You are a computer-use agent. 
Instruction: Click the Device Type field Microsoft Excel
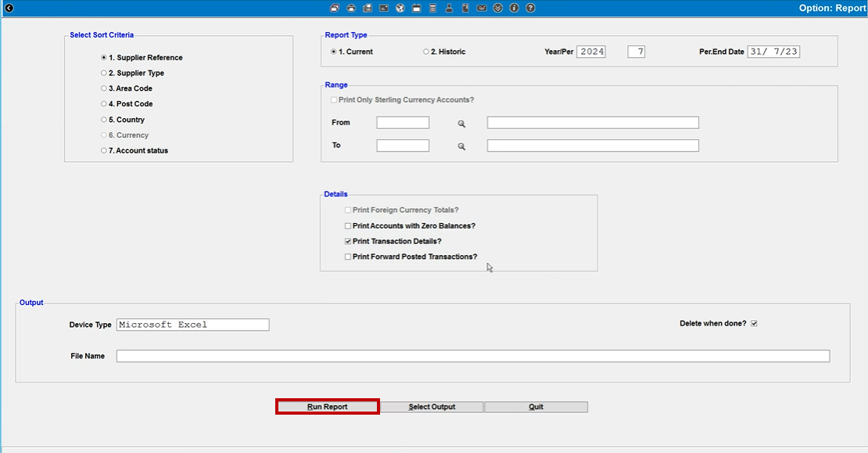pos(192,325)
